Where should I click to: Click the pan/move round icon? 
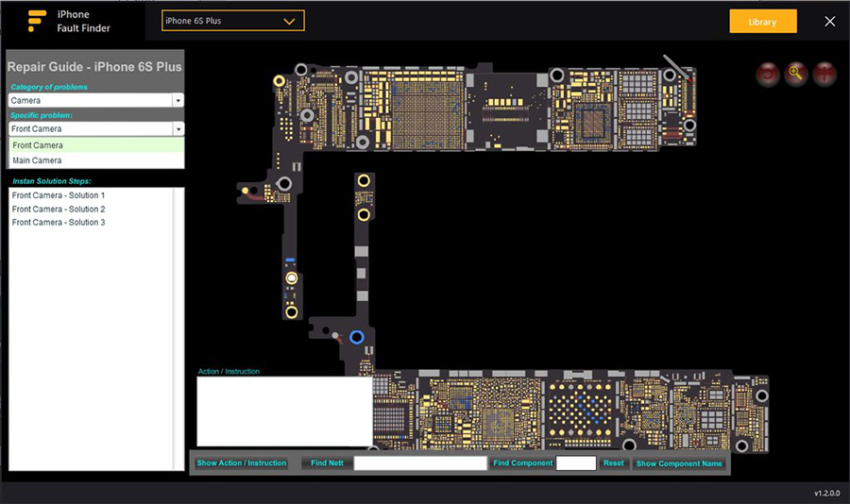tap(824, 74)
